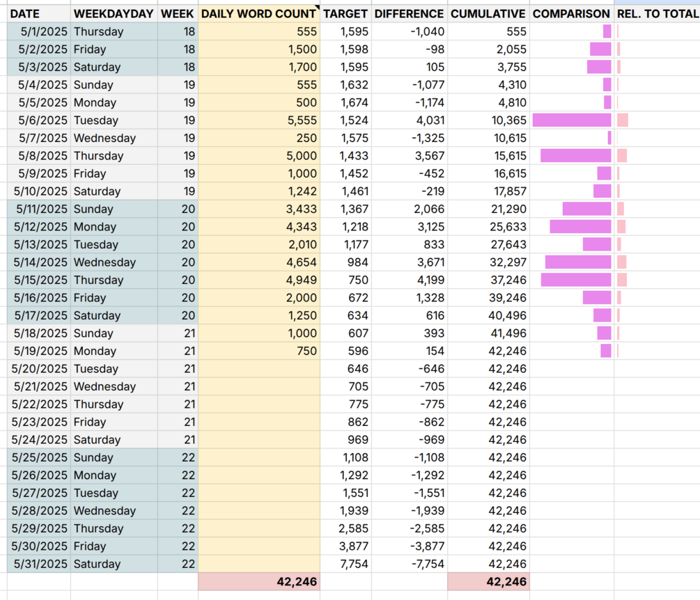Click the REL. TO TOTAL header
This screenshot has width=700, height=600.
(x=657, y=14)
